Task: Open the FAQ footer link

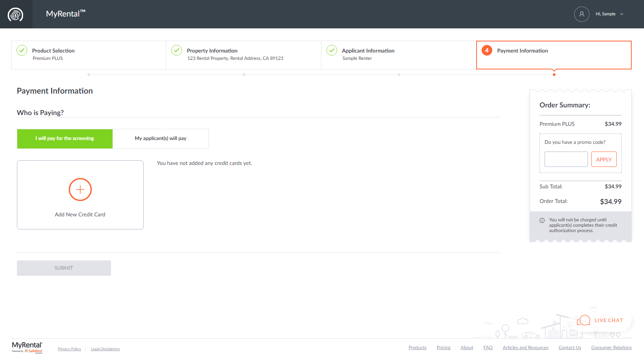Action: click(488, 348)
